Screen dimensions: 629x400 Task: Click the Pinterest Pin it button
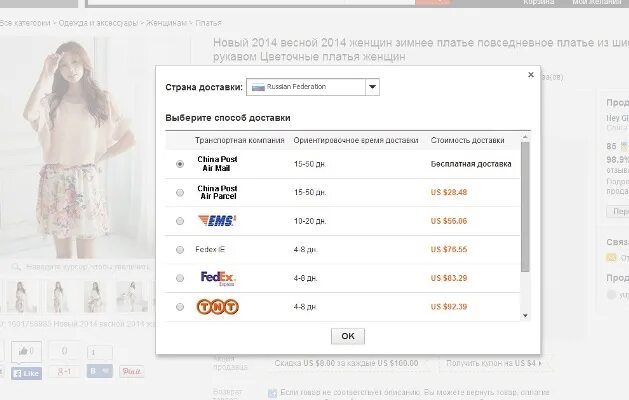(x=132, y=372)
